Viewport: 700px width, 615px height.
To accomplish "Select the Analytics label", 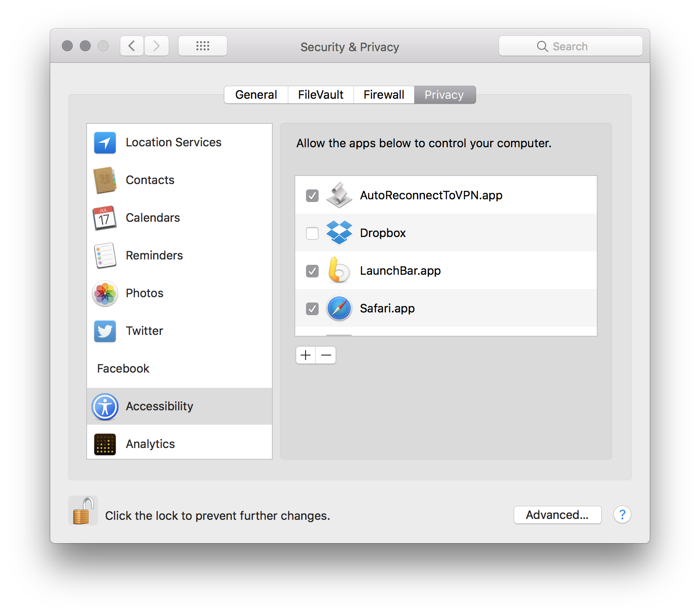I will pyautogui.click(x=150, y=444).
